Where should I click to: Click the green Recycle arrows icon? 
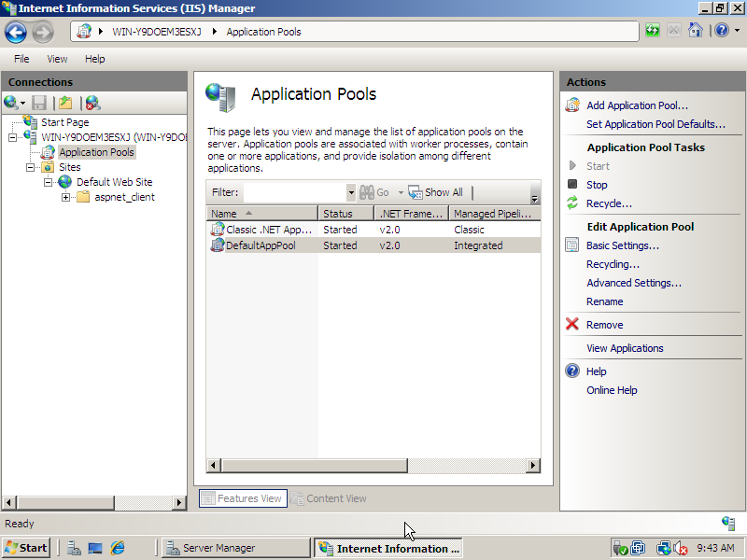(x=572, y=203)
